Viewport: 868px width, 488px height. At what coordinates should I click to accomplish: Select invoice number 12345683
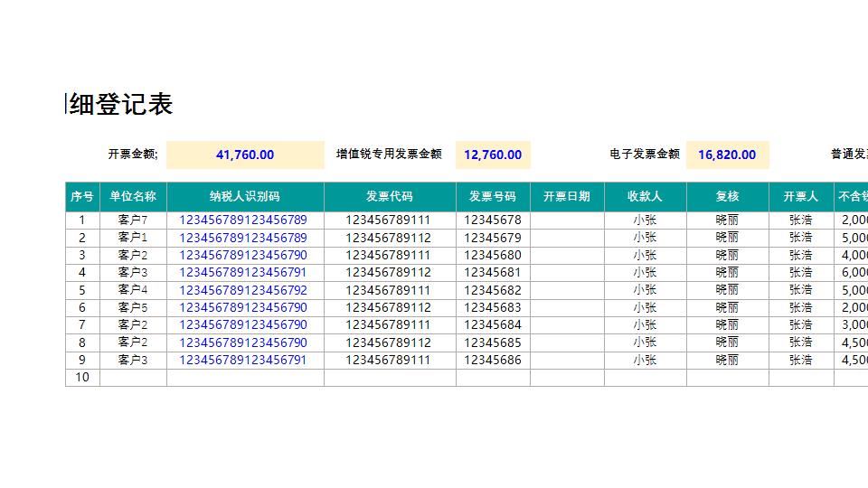click(x=493, y=307)
